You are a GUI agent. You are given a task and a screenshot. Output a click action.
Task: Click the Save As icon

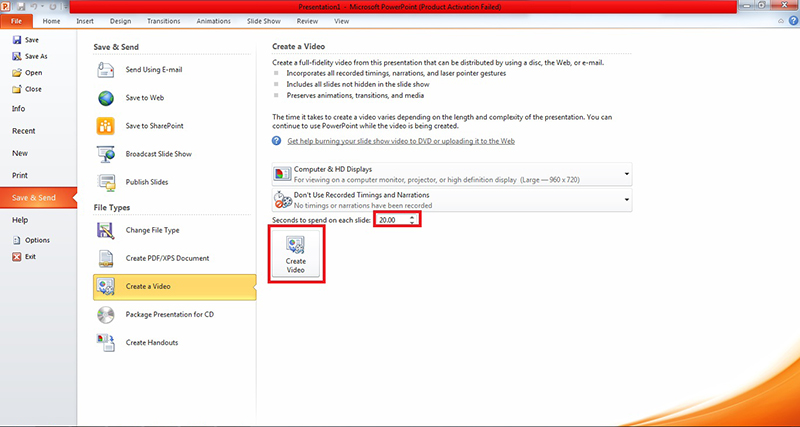click(17, 56)
